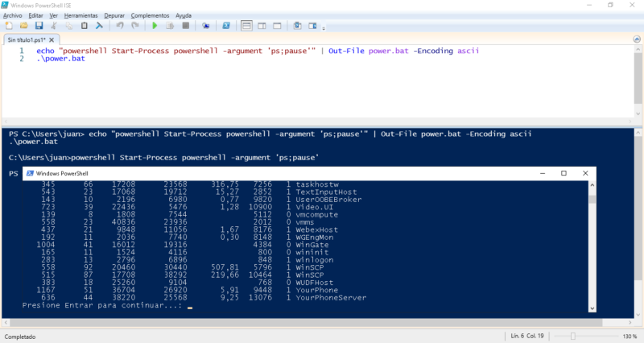Toggle show script pane on top layout
The image size is (644, 343).
[x=246, y=26]
